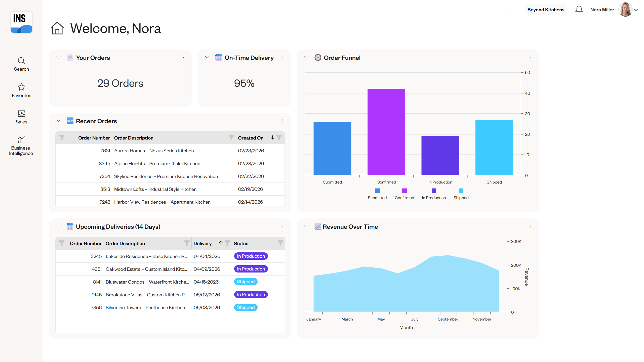Open filter on Order Description column in Recent Orders
This screenshot has height=362, width=644.
231,138
